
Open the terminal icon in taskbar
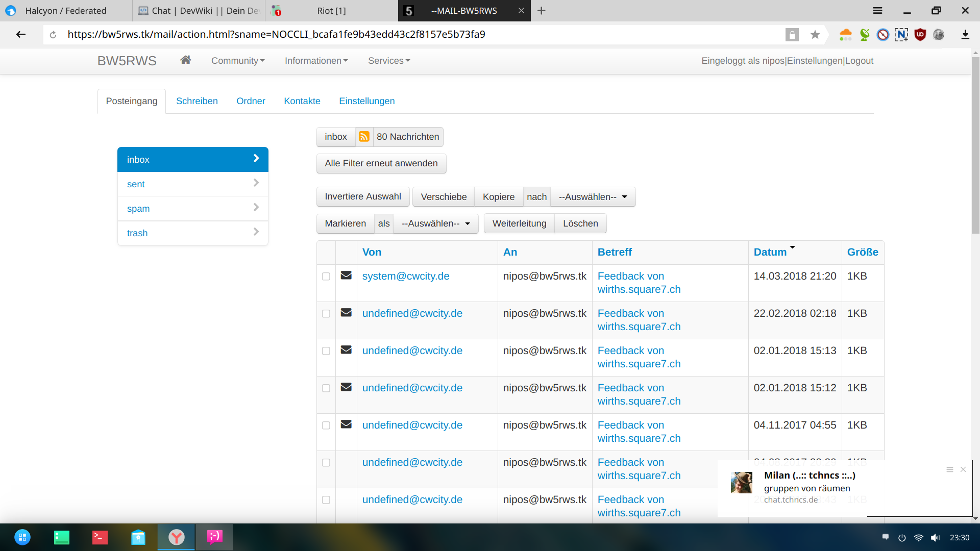[100, 537]
